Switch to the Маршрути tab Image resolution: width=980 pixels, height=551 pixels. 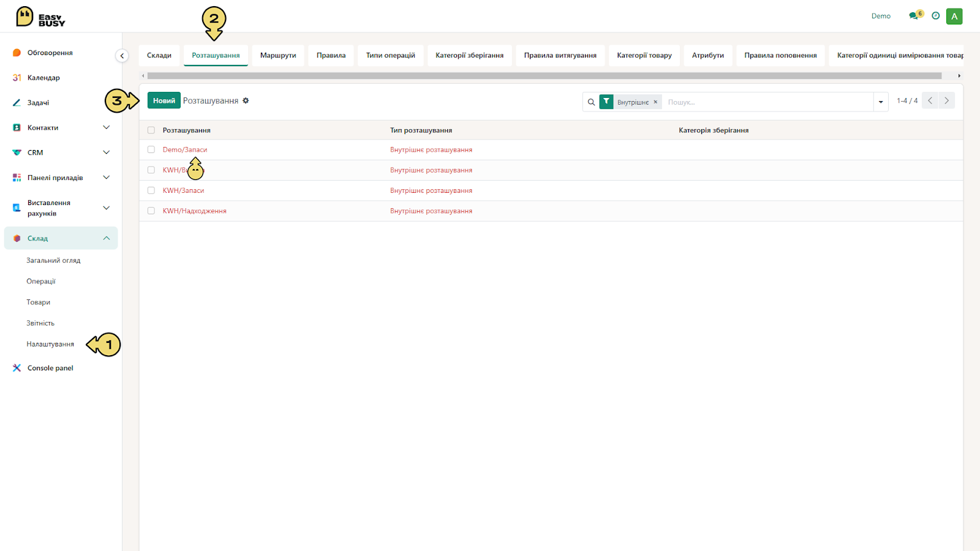(x=278, y=55)
